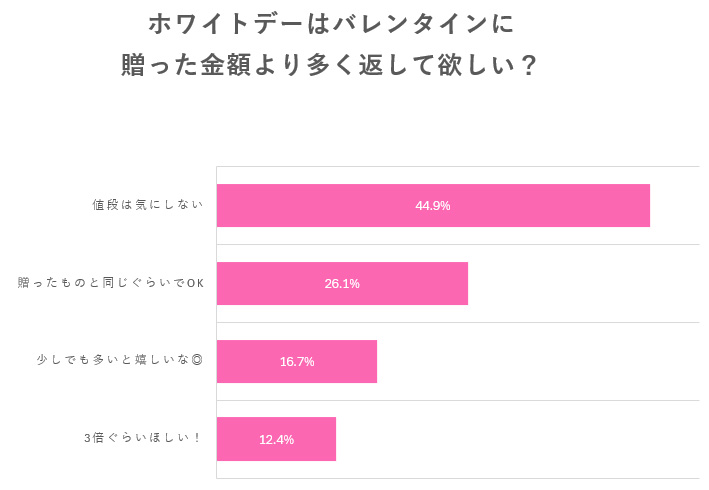Select the 値段は気にしない category label
Viewport: 709px width, 490px height.
pos(147,206)
